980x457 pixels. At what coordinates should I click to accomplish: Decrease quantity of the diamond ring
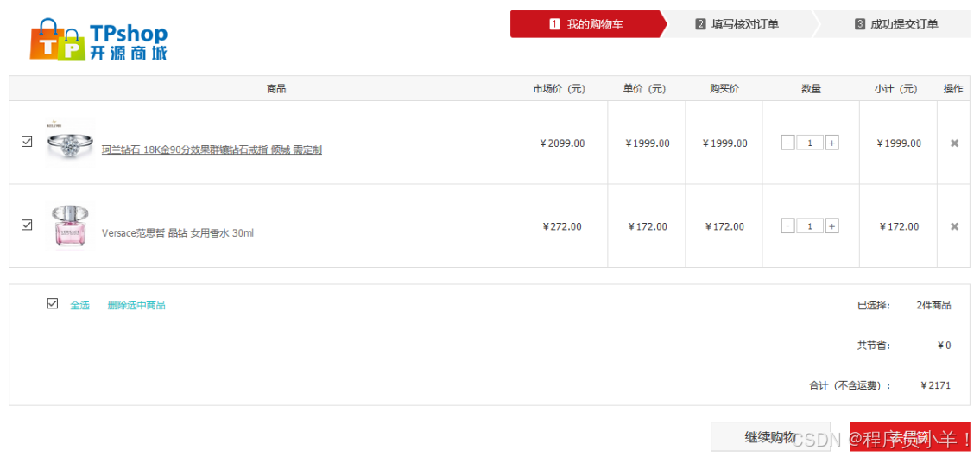point(788,143)
